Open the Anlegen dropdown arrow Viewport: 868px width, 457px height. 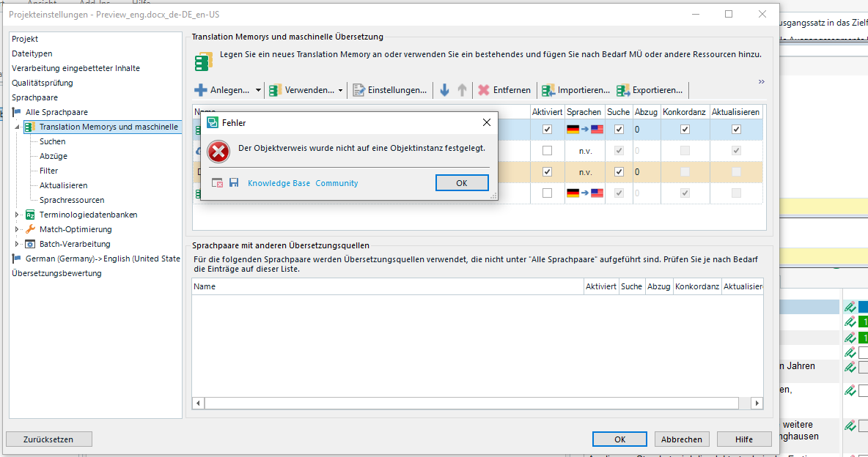[x=258, y=90]
